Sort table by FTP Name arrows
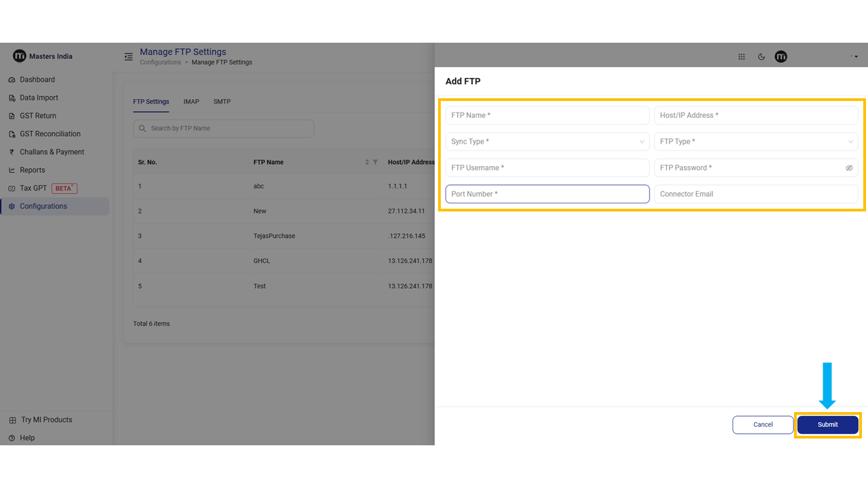The height and width of the screenshot is (488, 868). (x=368, y=163)
